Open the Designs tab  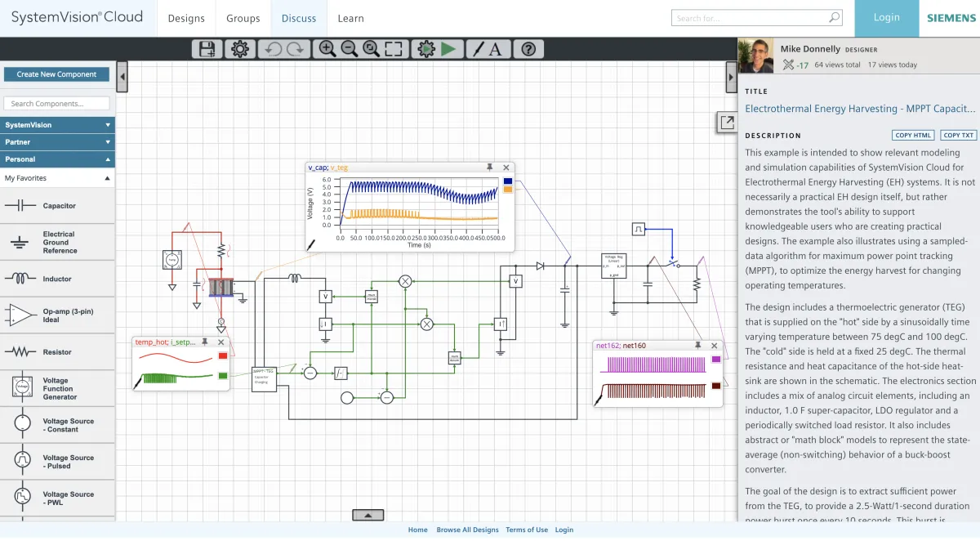coord(186,18)
